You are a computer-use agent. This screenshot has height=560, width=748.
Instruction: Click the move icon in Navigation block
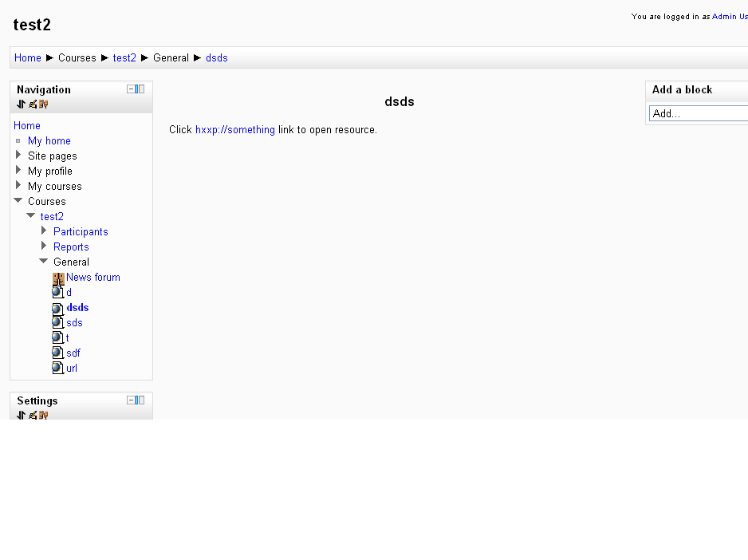[x=21, y=104]
